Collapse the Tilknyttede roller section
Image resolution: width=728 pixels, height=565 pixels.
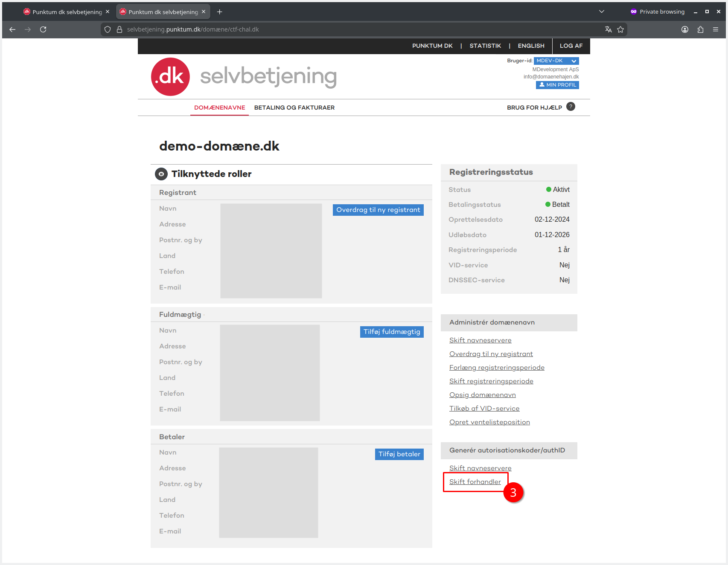tap(161, 174)
